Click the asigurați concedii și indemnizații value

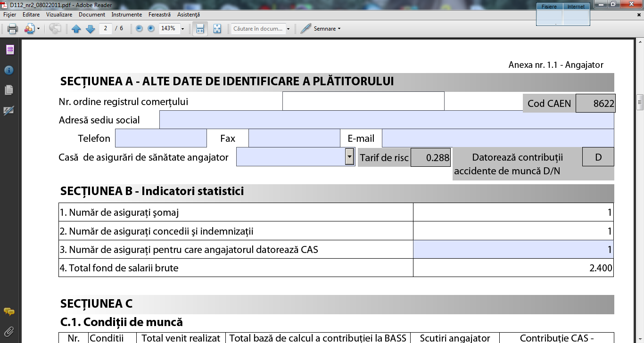click(513, 231)
